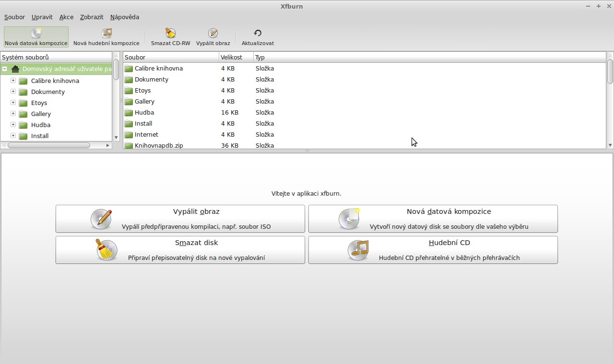Screen dimensions: 614x364
Task: Open the Zobrazit menu
Action: point(92,17)
